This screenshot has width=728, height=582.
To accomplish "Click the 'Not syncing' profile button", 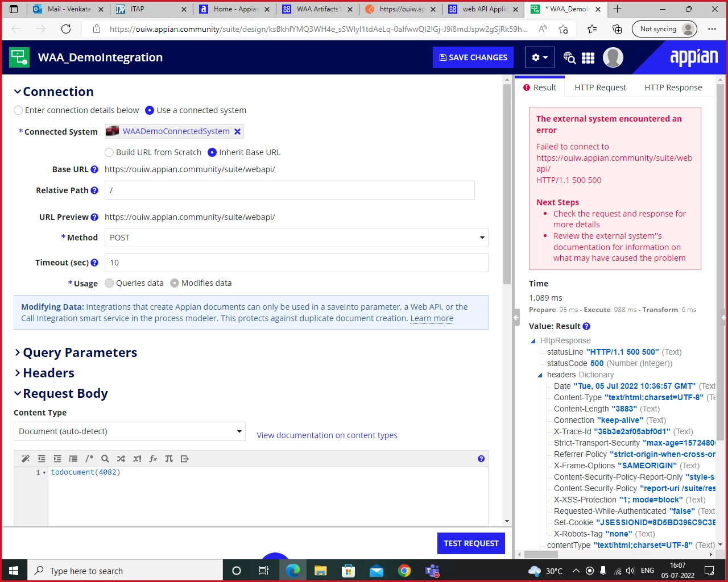I will coord(665,29).
